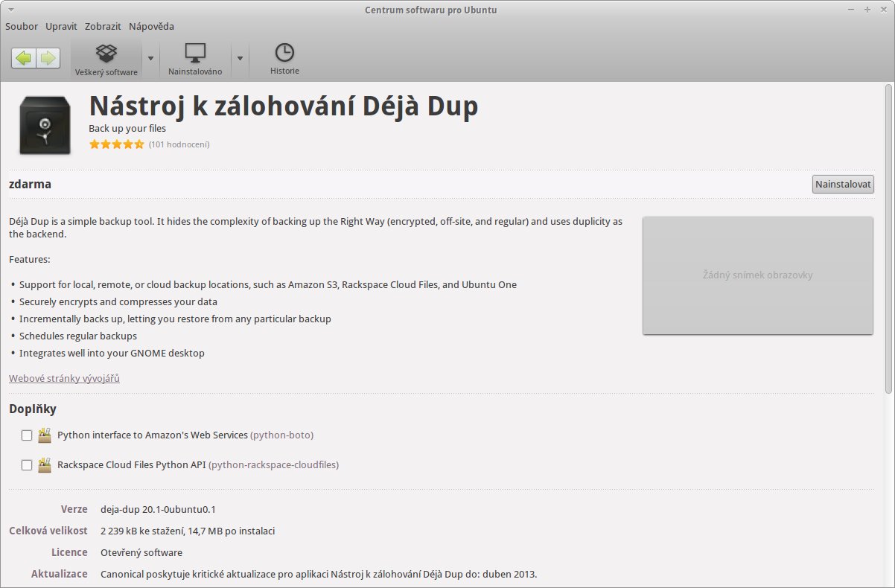
Task: Enable the python-rackspace-cloudfiles add-on checkbox
Action: [x=27, y=465]
